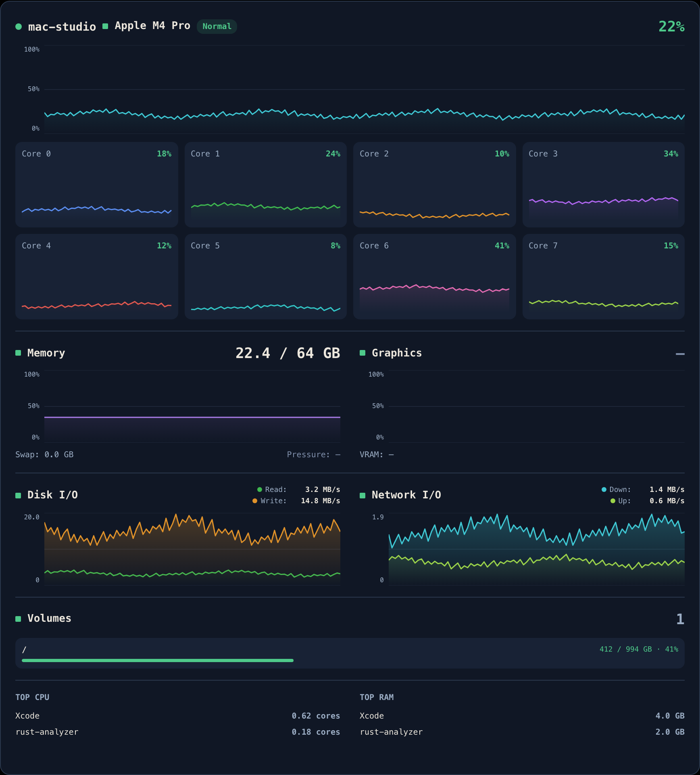700x775 pixels.
Task: Select the Core 7 usage card
Action: [604, 277]
